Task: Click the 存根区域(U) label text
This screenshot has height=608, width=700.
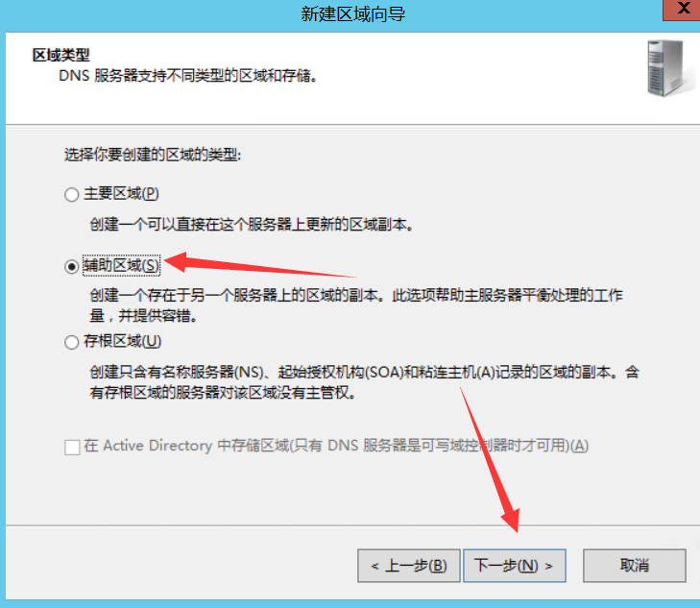Action: (x=122, y=342)
